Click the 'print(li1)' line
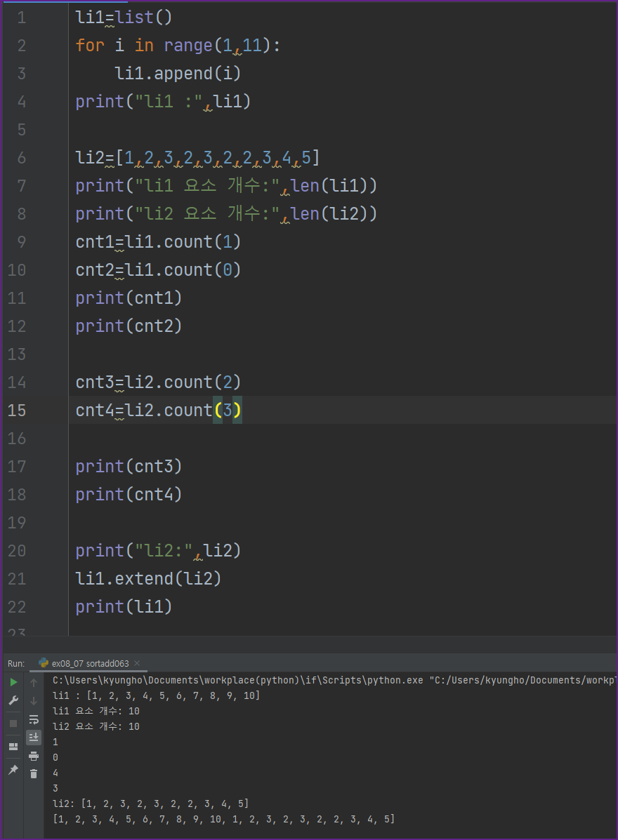Screen dimensions: 618x840 click(x=124, y=607)
